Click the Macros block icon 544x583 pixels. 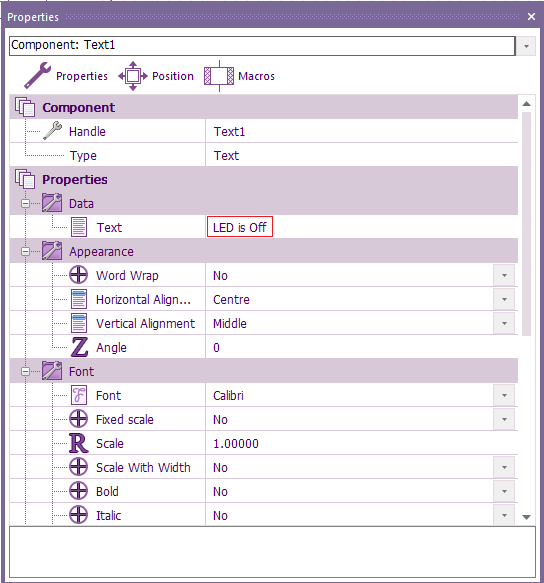coord(219,76)
